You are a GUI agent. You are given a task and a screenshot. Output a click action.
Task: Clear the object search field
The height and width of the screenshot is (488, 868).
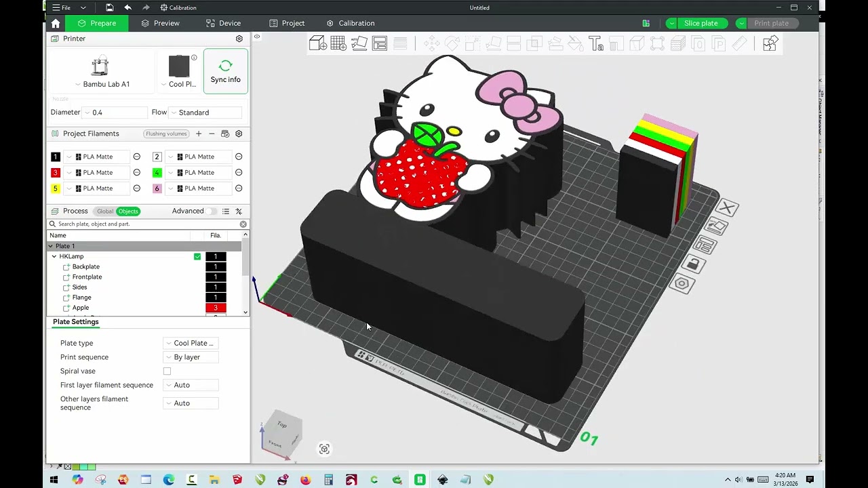(x=243, y=224)
